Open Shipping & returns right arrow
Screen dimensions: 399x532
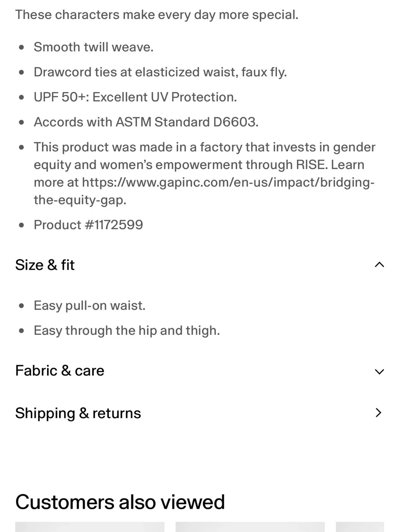click(x=379, y=413)
